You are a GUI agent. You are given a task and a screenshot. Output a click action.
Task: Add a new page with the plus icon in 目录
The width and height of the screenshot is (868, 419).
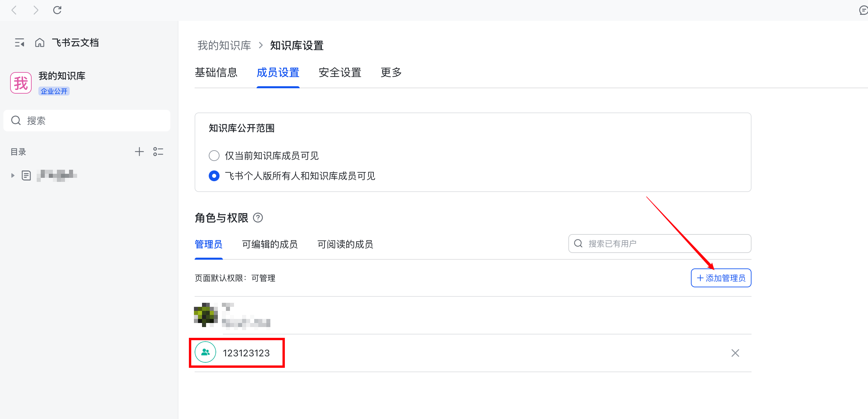139,152
